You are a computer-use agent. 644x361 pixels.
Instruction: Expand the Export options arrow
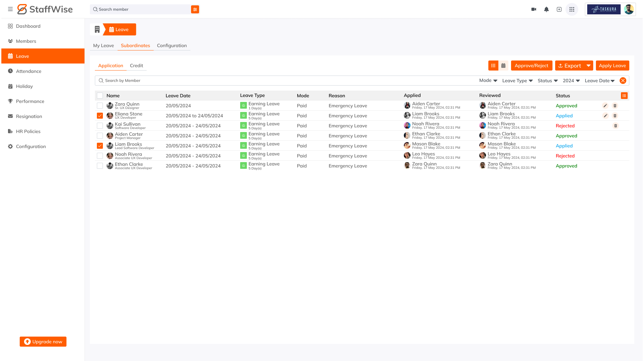[589, 66]
